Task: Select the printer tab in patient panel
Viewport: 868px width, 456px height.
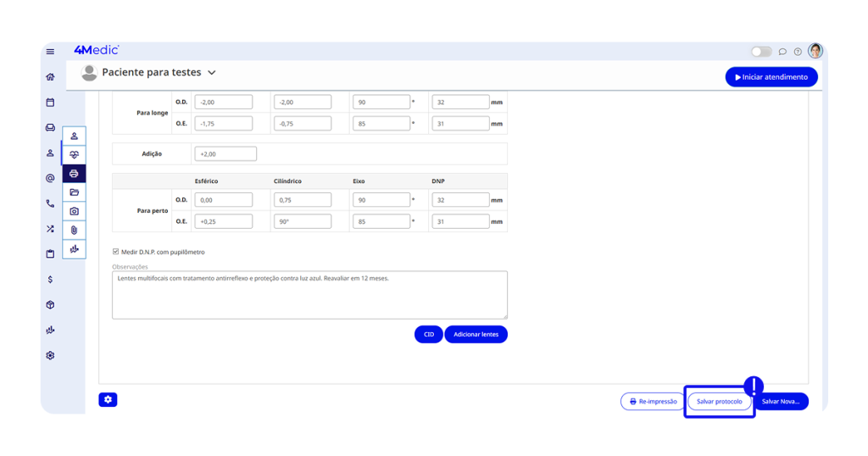Action: point(74,174)
